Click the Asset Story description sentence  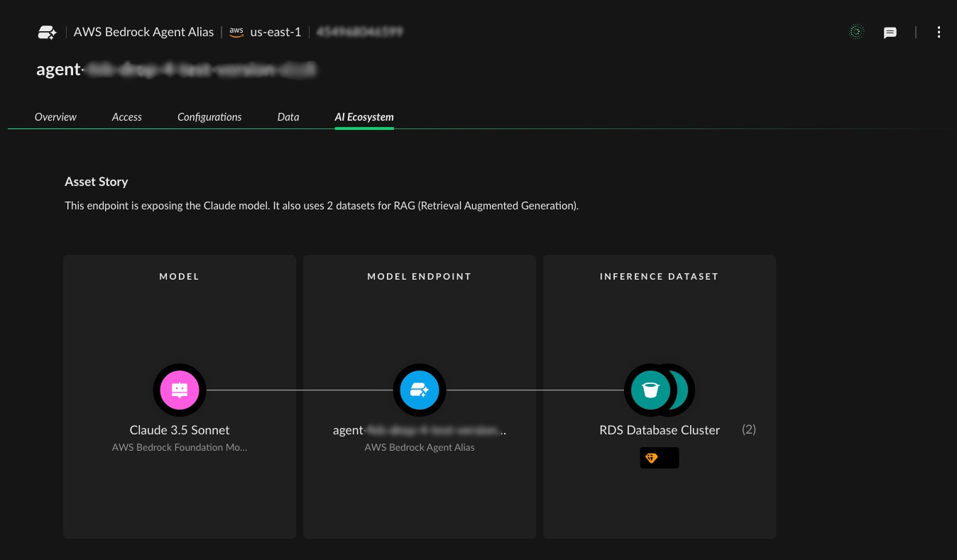coord(322,206)
